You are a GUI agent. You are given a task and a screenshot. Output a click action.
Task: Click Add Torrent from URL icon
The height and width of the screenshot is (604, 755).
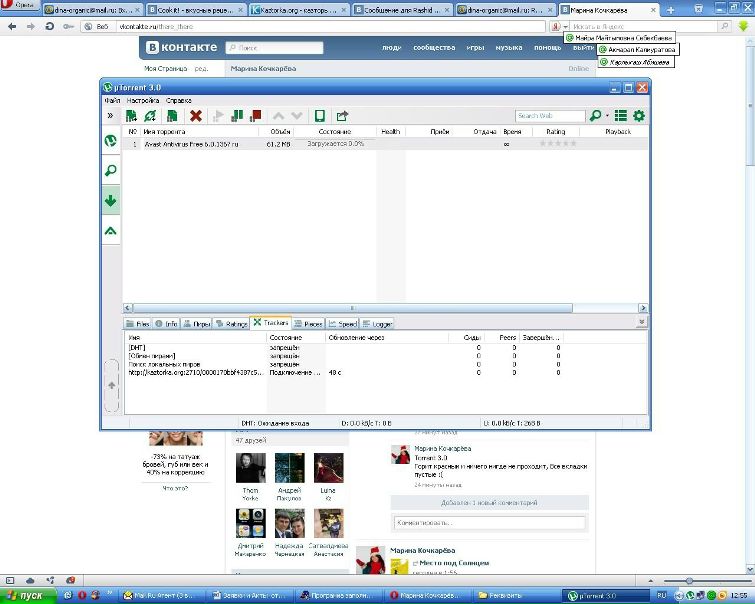point(151,116)
